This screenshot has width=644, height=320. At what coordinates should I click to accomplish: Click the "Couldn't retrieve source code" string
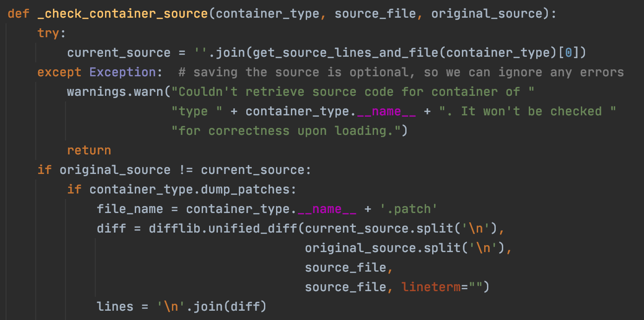tap(352, 92)
